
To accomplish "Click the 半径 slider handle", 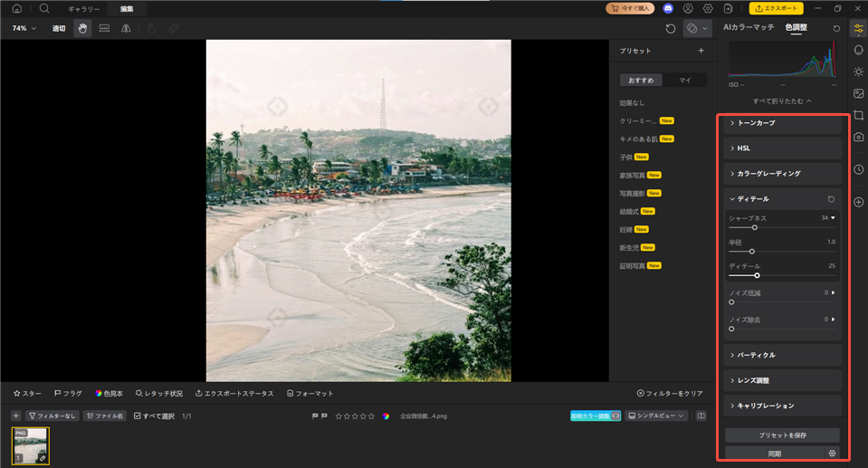I will 752,252.
